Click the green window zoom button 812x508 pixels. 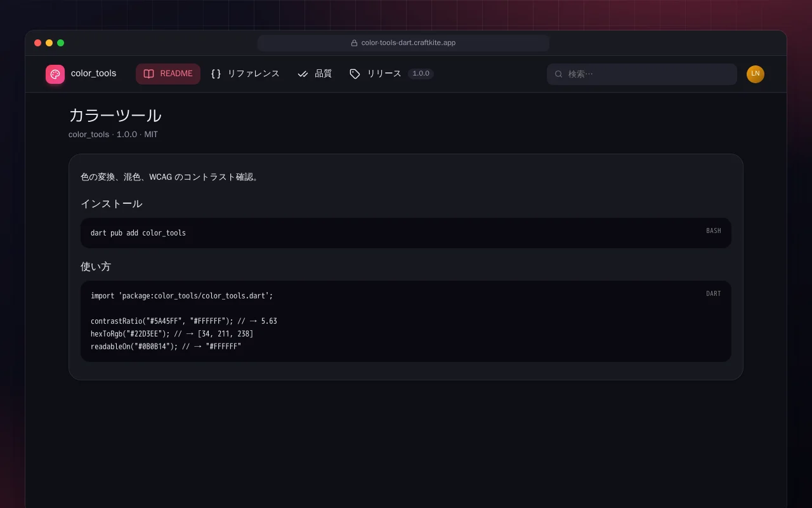click(x=61, y=43)
